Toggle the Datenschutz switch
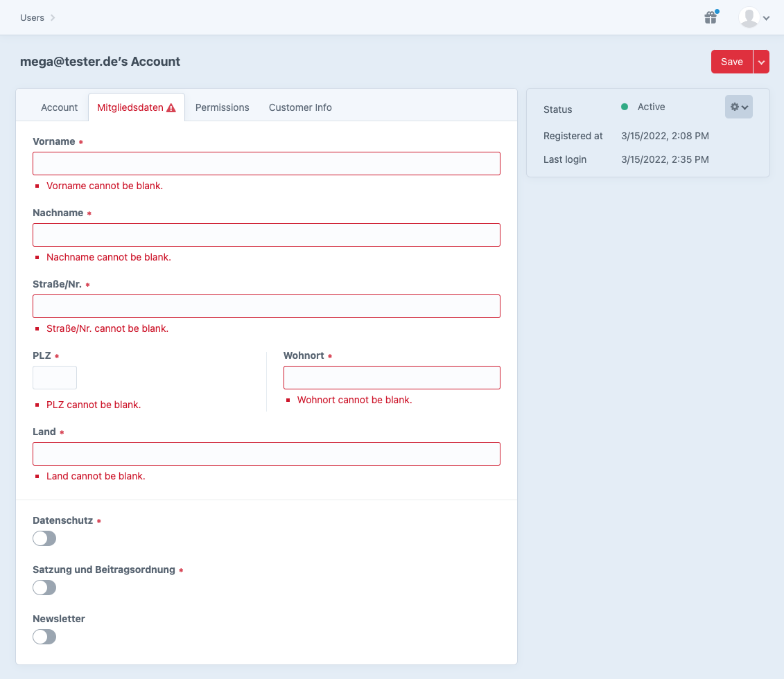The width and height of the screenshot is (784, 679). point(44,538)
